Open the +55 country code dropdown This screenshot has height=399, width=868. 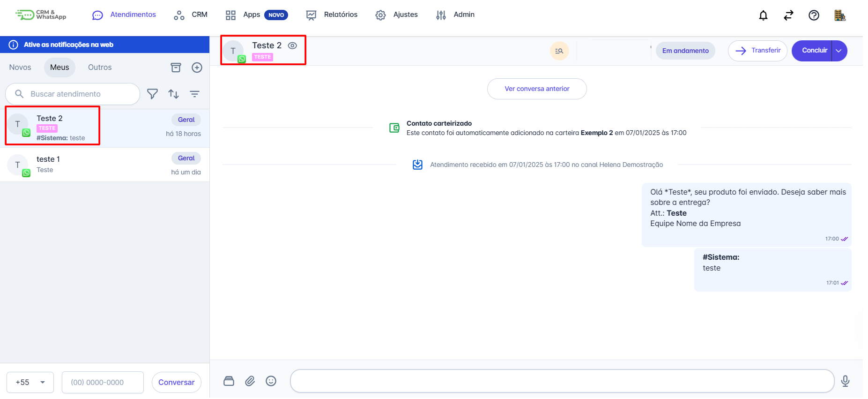[x=30, y=383]
